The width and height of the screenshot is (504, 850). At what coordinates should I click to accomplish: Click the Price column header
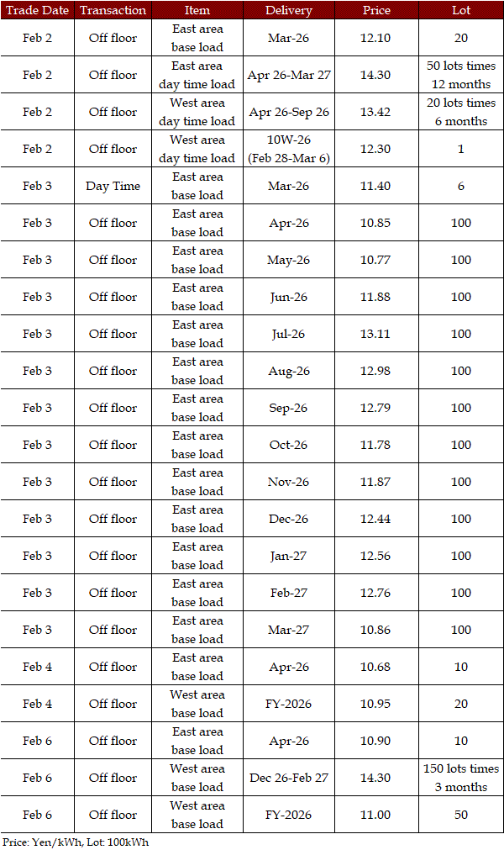(x=375, y=10)
